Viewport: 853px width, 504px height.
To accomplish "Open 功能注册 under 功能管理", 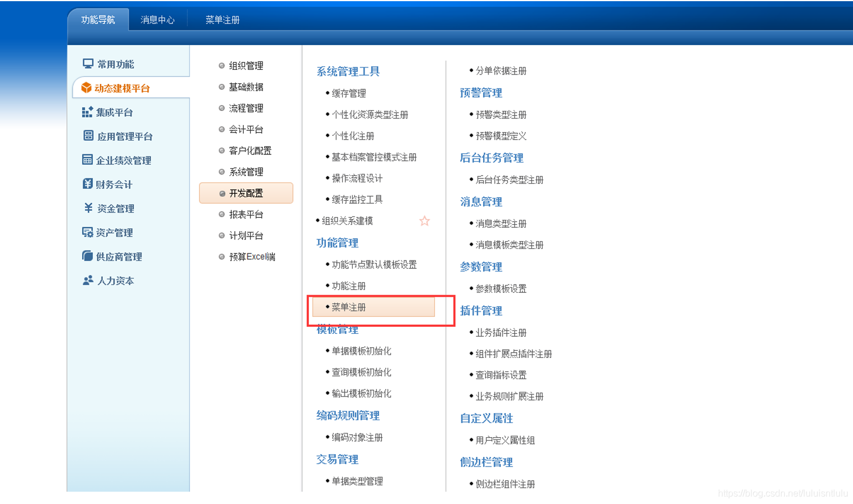I will pos(349,286).
